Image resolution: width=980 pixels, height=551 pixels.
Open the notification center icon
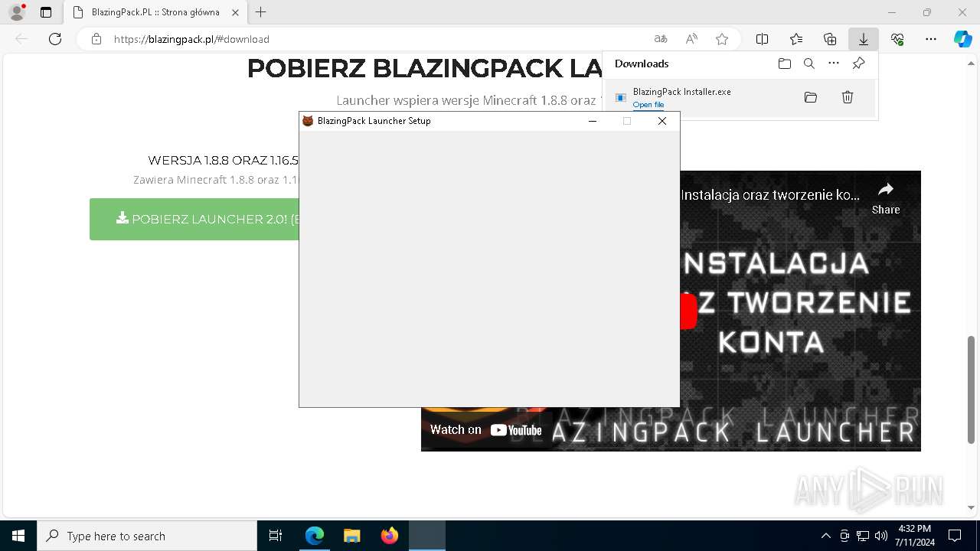[955, 536]
